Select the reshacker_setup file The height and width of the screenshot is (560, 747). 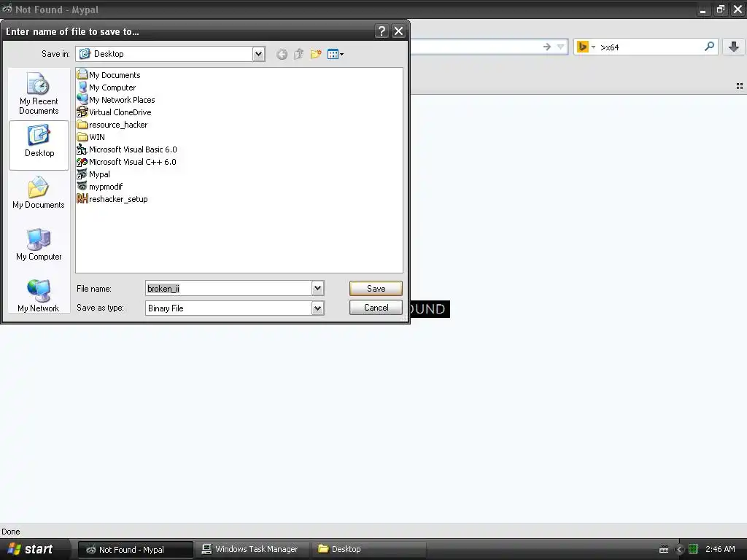click(x=112, y=198)
